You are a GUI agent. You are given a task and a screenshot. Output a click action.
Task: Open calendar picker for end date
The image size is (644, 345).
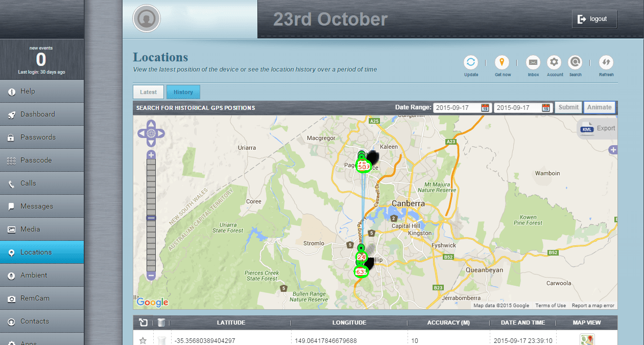(x=545, y=108)
